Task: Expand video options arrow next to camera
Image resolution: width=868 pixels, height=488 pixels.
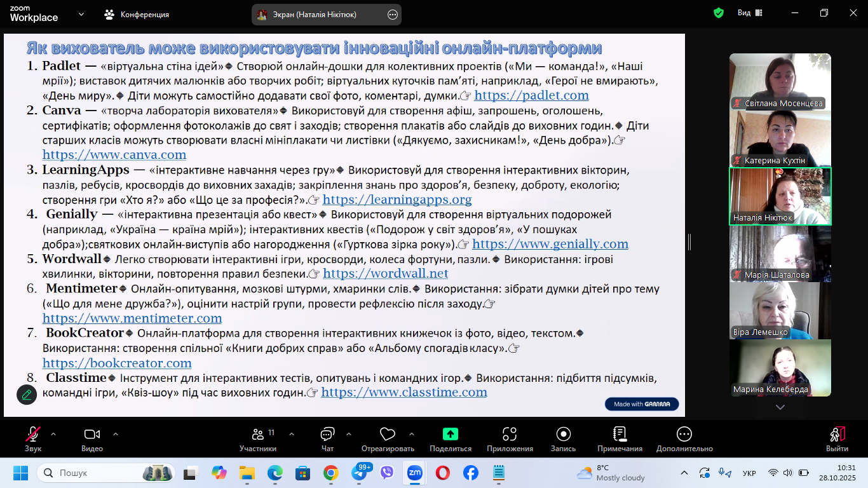Action: pyautogui.click(x=116, y=435)
